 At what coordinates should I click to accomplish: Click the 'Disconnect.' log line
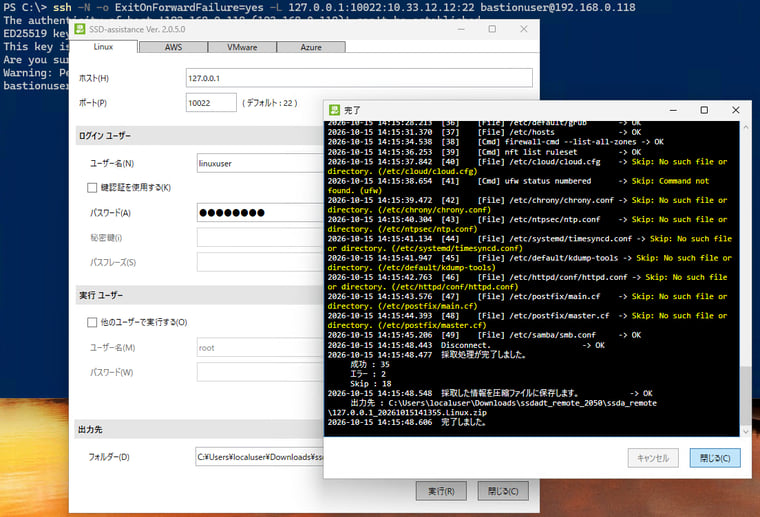pos(465,345)
